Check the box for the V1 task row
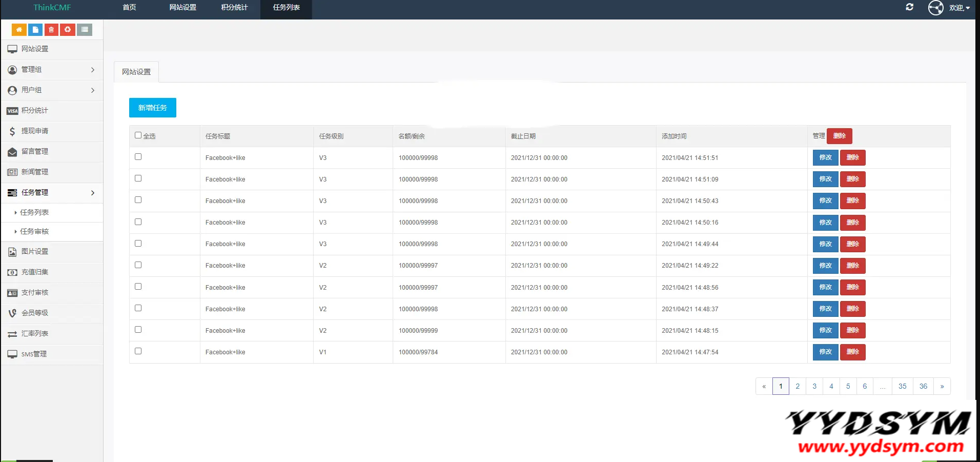Image resolution: width=980 pixels, height=462 pixels. click(138, 351)
